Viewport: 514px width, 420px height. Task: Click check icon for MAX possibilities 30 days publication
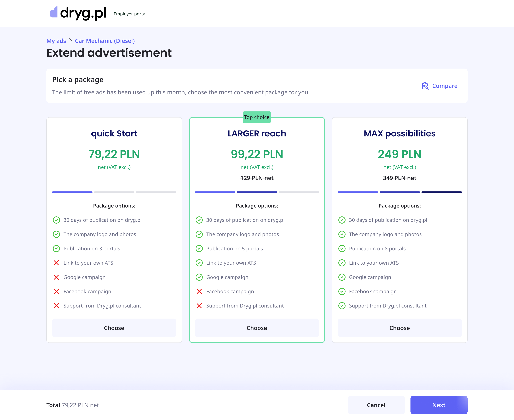[x=342, y=220]
